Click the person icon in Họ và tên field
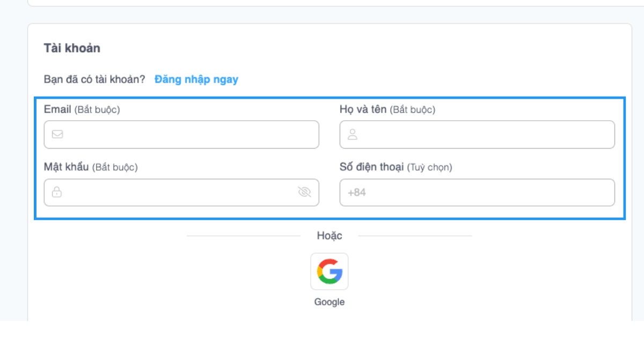 [x=353, y=134]
